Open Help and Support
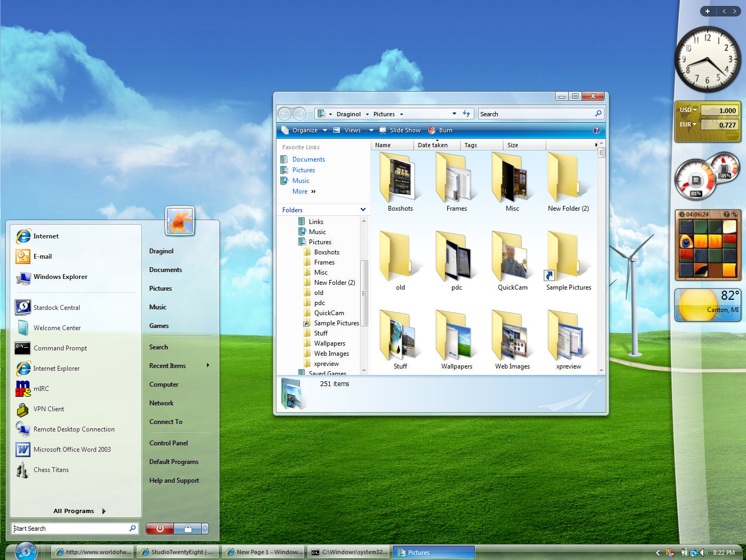746x560 pixels. tap(174, 481)
